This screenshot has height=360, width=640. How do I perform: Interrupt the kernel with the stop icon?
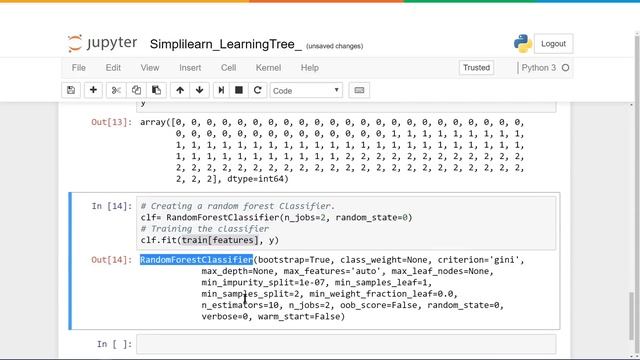click(239, 90)
